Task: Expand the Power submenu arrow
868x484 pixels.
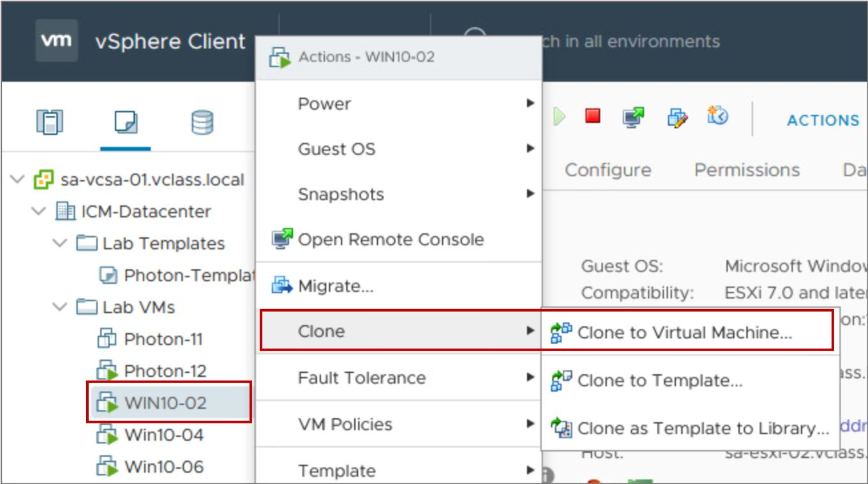Action: 530,103
